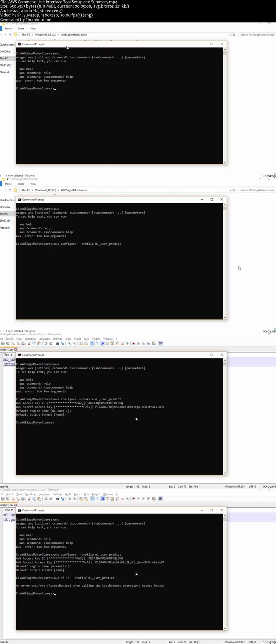
Task: Click Cut scissors icon in 00:03:05 frame toolbar
Action: [x=29, y=343]
